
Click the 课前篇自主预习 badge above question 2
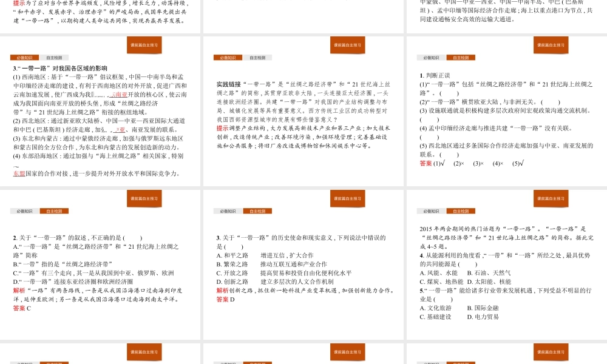coord(146,198)
